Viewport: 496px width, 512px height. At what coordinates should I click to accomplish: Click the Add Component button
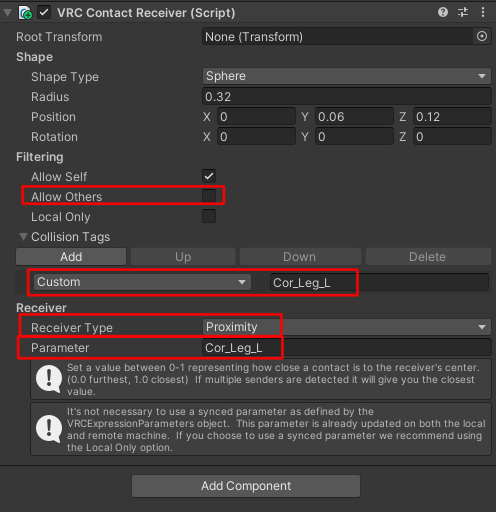click(246, 486)
